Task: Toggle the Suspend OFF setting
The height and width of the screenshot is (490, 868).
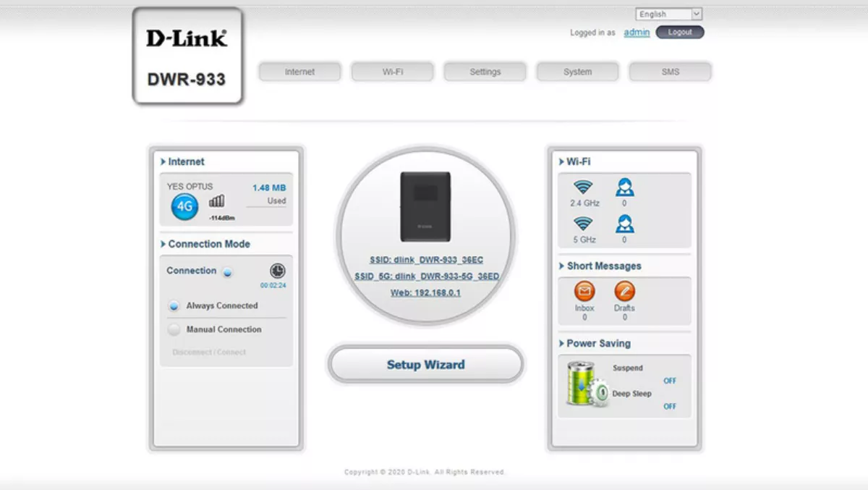Action: [x=670, y=381]
